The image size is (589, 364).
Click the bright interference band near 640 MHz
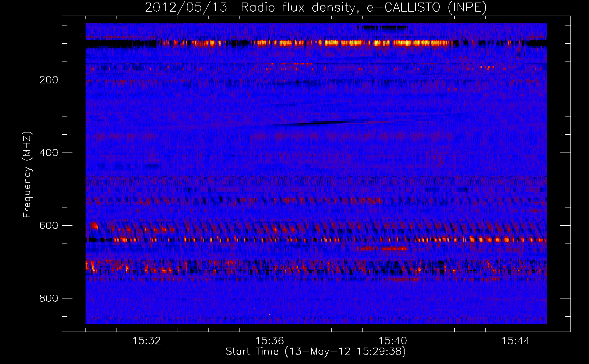[316, 240]
